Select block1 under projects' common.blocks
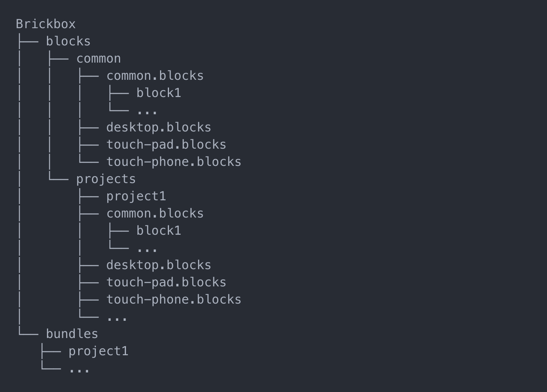This screenshot has height=392, width=547. click(x=158, y=231)
